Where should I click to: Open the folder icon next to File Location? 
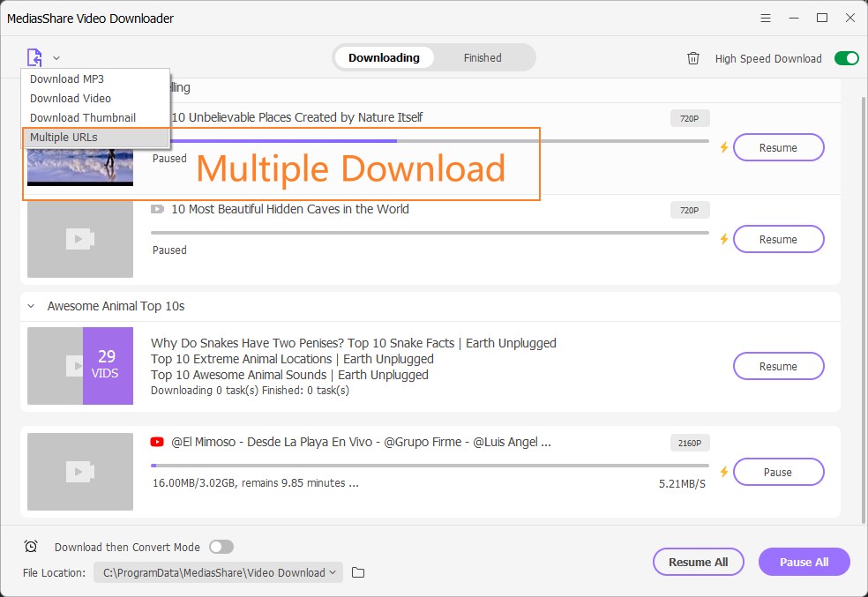(357, 571)
